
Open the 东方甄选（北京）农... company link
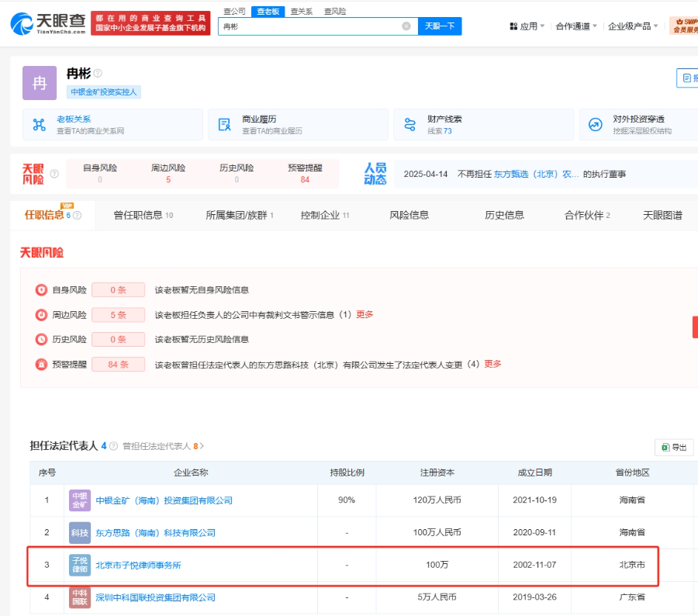[537, 174]
